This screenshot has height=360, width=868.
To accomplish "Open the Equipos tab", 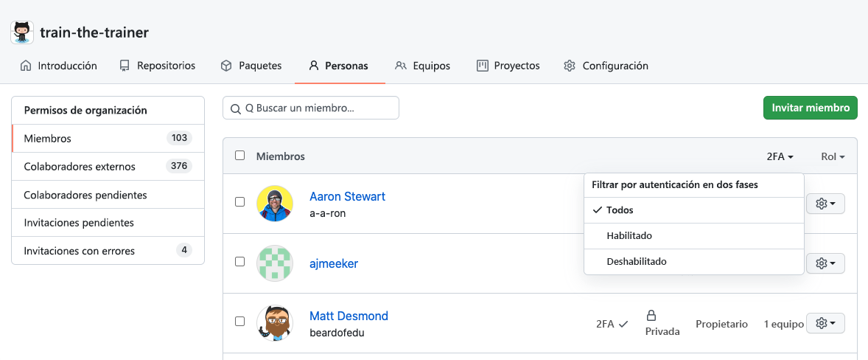I will tap(422, 66).
